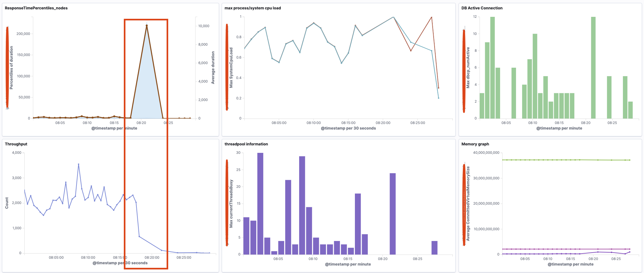Click '@timestamp per minute' under threadpool information
This screenshot has width=644, height=273.
348,264
